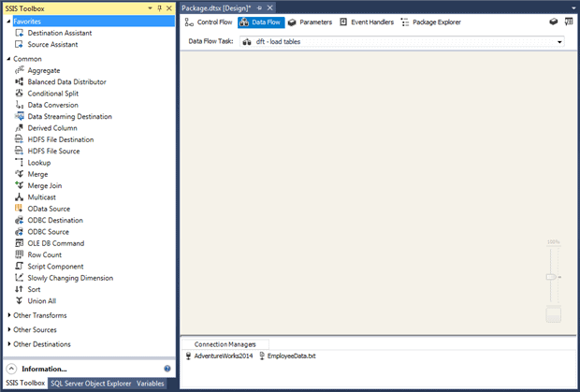Click the Sort transform icon
The height and width of the screenshot is (392, 580).
(x=19, y=289)
